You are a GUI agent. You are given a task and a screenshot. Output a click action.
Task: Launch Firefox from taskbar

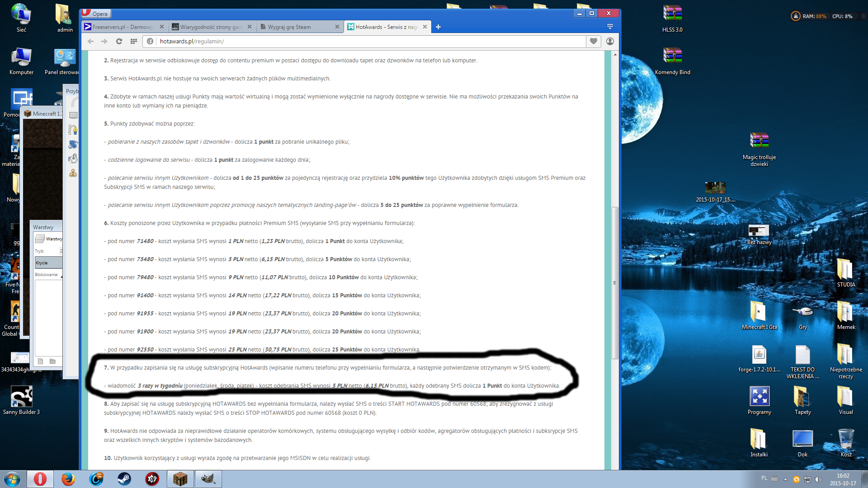point(68,479)
